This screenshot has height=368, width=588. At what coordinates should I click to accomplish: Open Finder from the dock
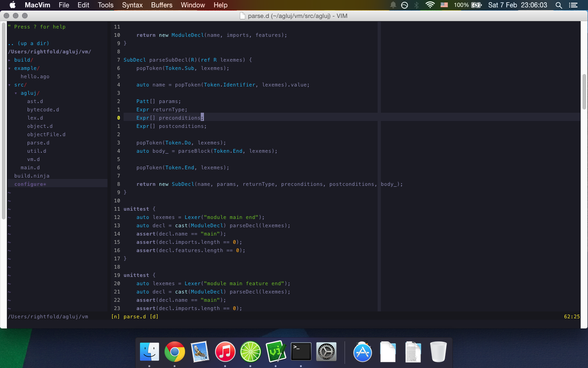(149, 352)
